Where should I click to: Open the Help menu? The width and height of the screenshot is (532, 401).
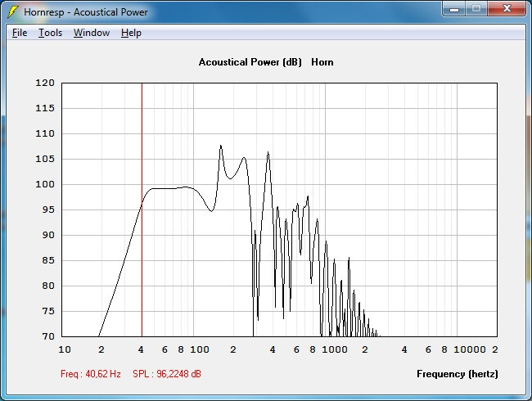click(x=131, y=33)
